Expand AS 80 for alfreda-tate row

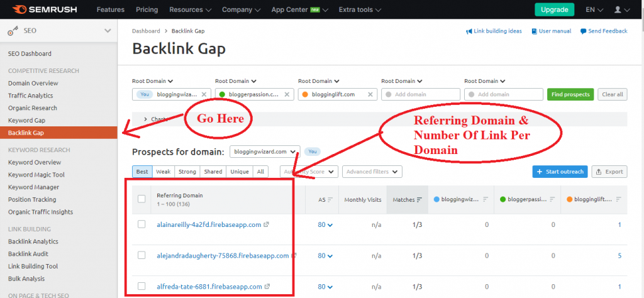(x=325, y=287)
